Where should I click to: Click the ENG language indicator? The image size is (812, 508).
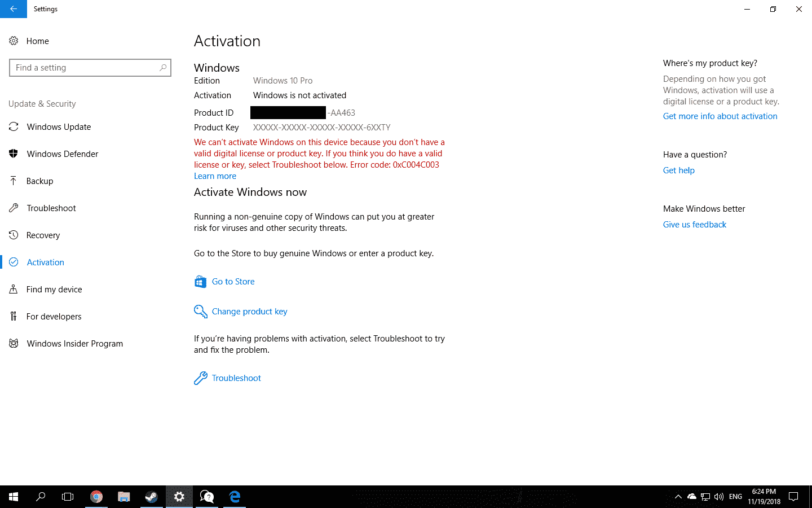tap(735, 497)
